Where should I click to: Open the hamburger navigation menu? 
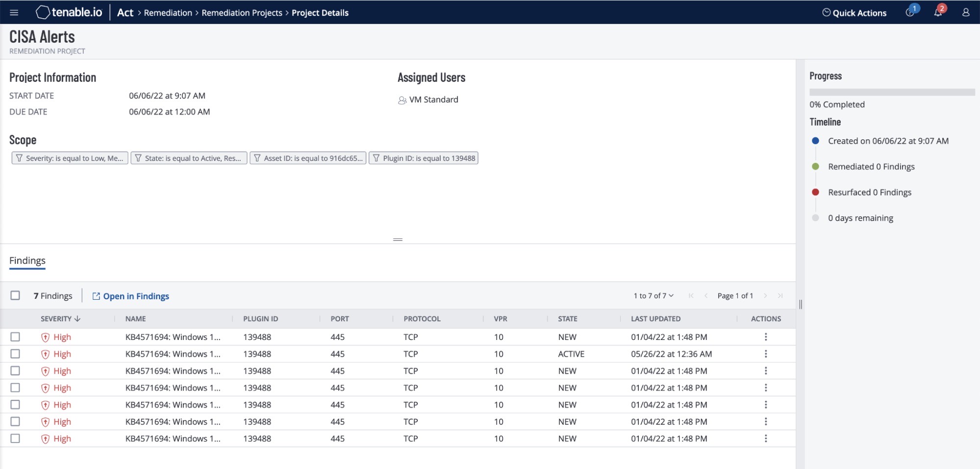(x=14, y=13)
